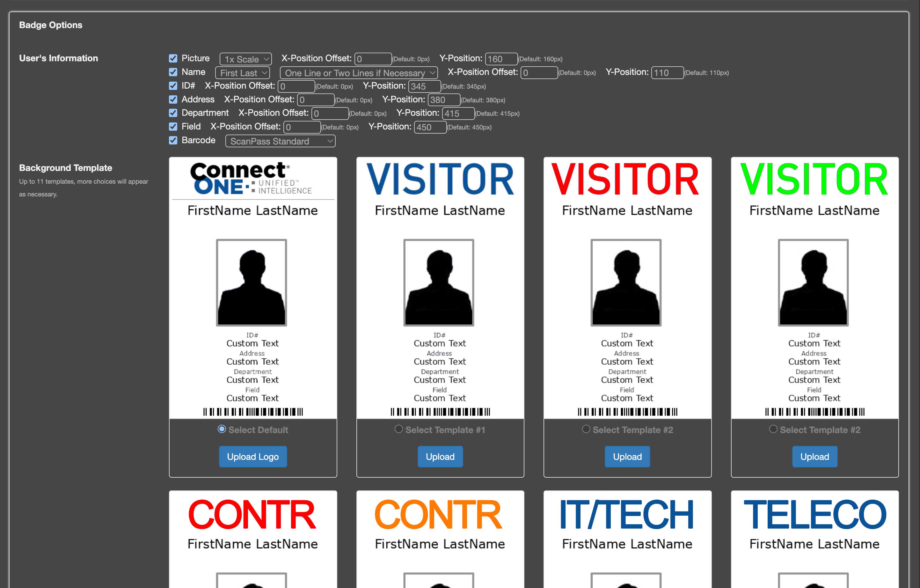Select the red VISITOR template radio button
Viewport: 920px width, 588px height.
[x=586, y=429]
